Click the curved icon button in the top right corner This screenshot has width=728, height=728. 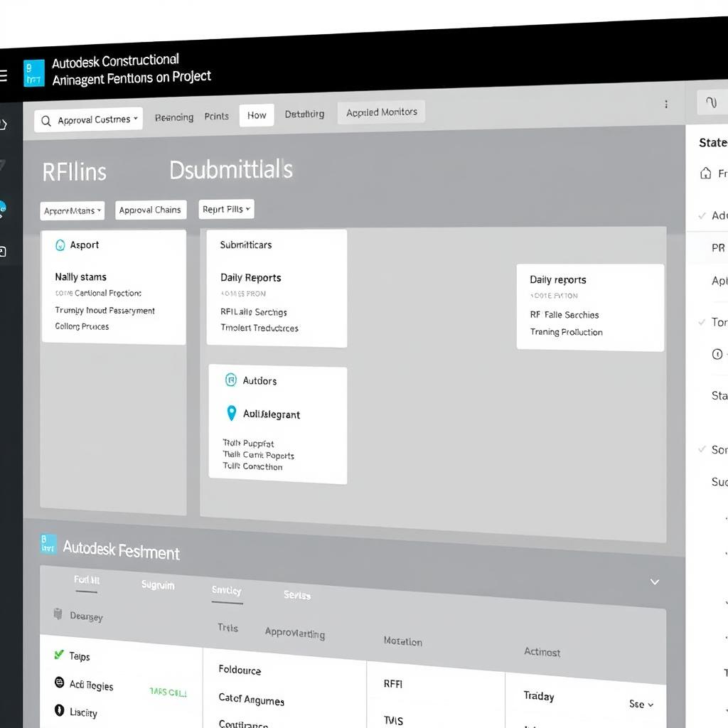[x=711, y=102]
